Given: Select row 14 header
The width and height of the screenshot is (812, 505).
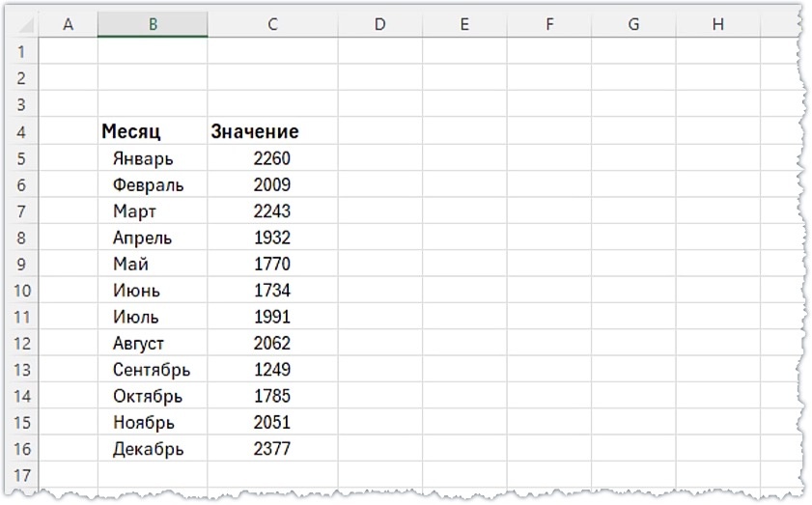Looking at the screenshot, I should (x=21, y=395).
